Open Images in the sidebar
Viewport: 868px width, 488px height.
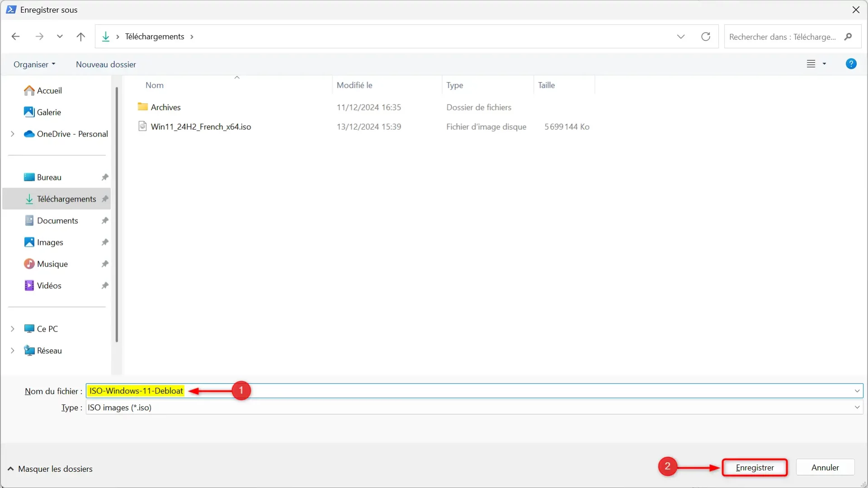[50, 242]
